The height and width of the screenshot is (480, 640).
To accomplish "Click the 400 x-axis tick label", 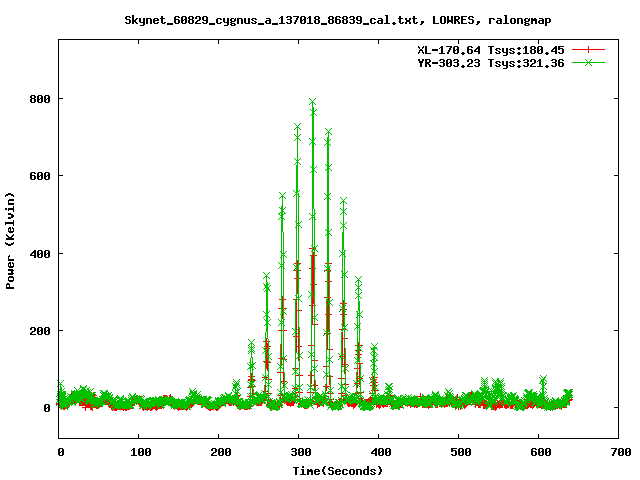I will (x=381, y=452).
